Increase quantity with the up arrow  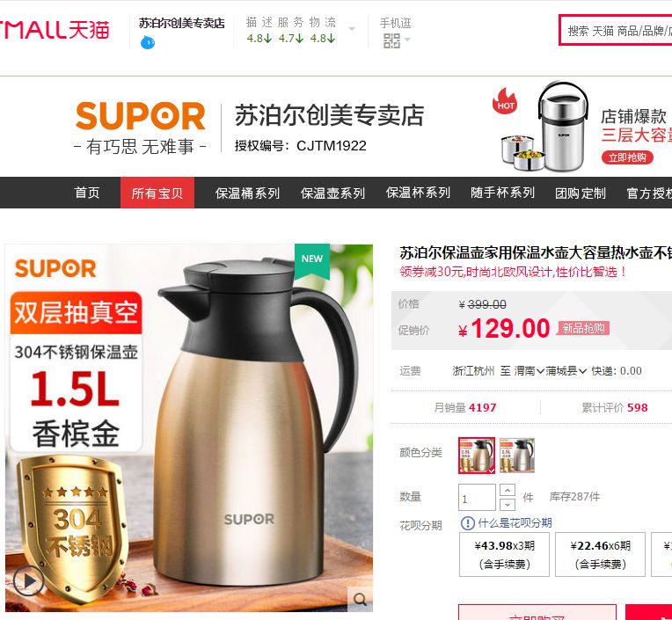[x=508, y=490]
